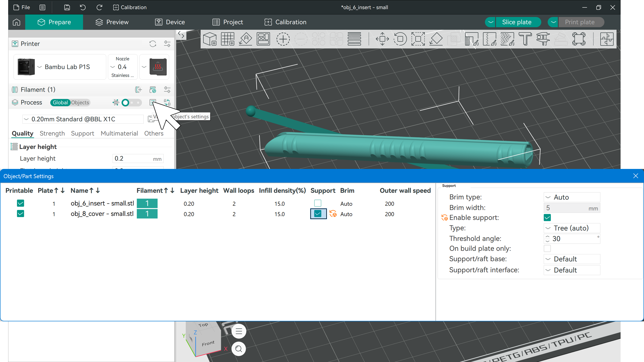Select the Lay on face tool

click(x=436, y=39)
